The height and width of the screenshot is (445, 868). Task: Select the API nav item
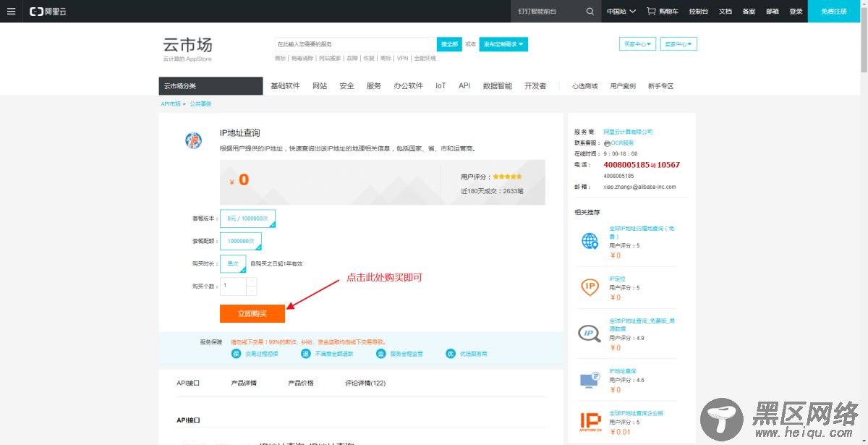[464, 86]
